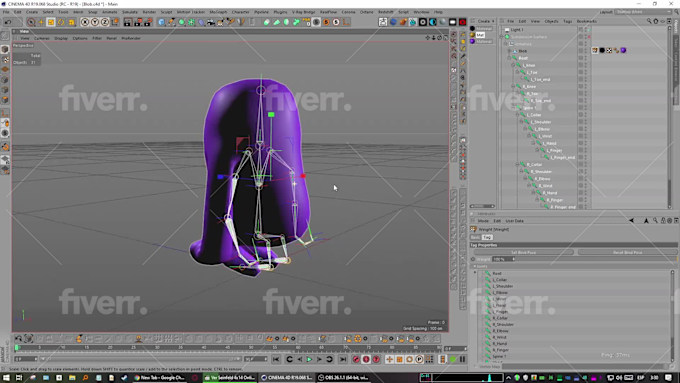
Task: Open the viewport Cameras menu
Action: tap(42, 38)
